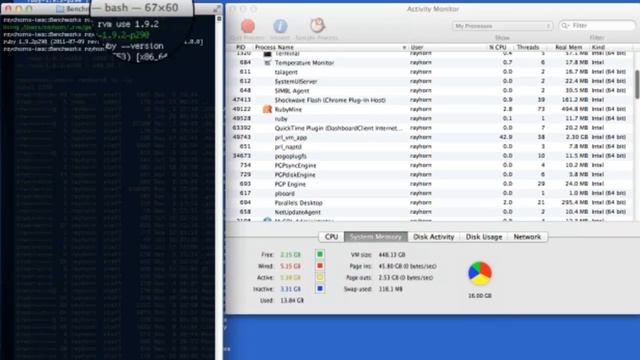640x360 pixels.
Task: Click the Sample Process toolbar icon
Action: [x=317, y=26]
